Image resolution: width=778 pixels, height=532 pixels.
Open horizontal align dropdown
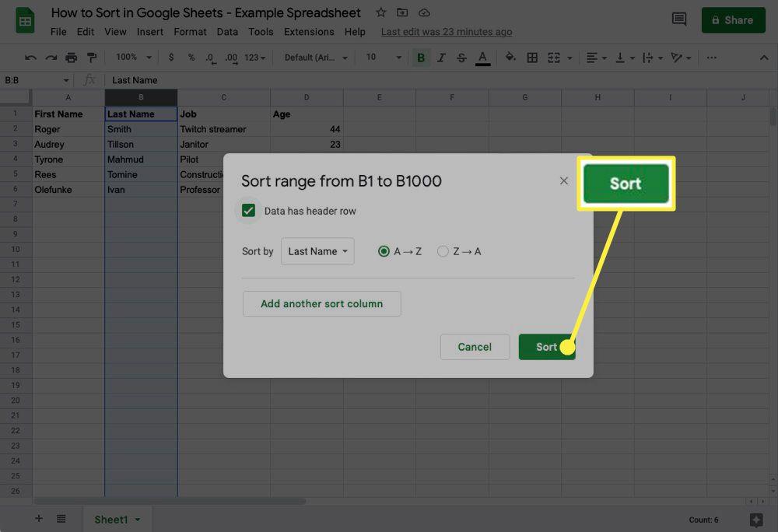[x=597, y=58]
